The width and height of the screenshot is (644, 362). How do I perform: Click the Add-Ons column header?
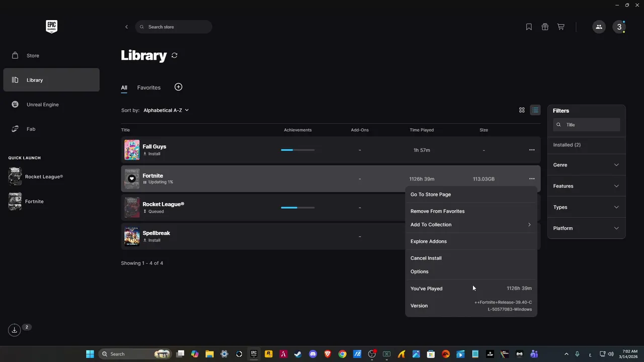coord(360,130)
